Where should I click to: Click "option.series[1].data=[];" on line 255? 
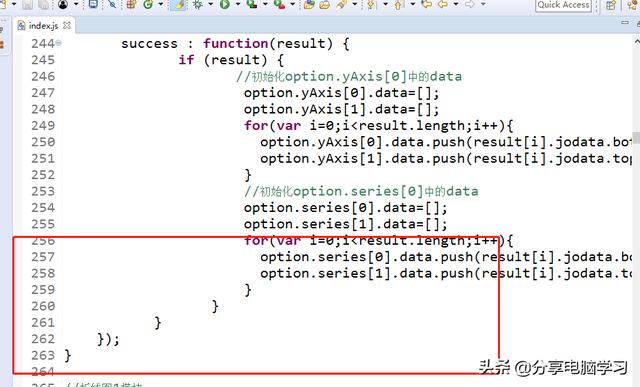pos(346,224)
